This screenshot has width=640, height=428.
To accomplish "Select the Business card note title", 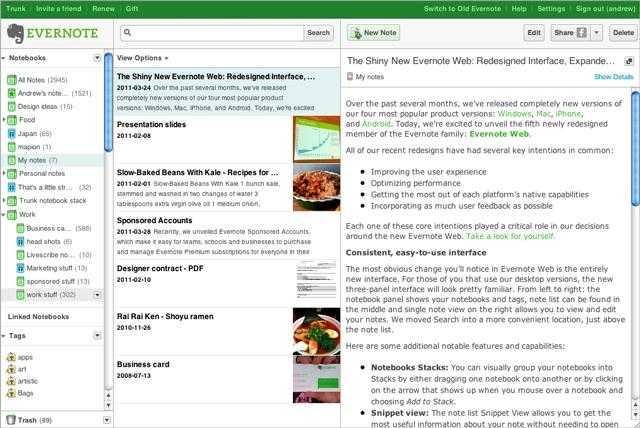I will pos(143,364).
